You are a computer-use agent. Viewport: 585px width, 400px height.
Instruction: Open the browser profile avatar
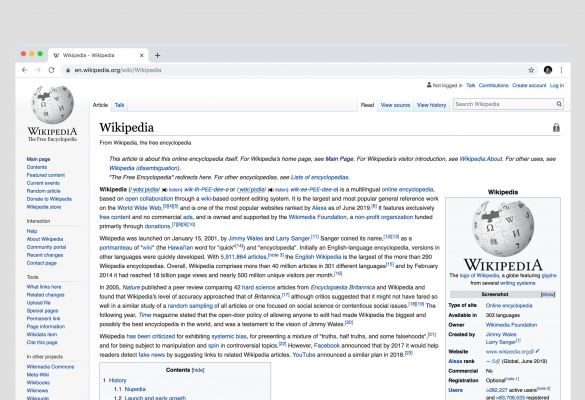(548, 70)
